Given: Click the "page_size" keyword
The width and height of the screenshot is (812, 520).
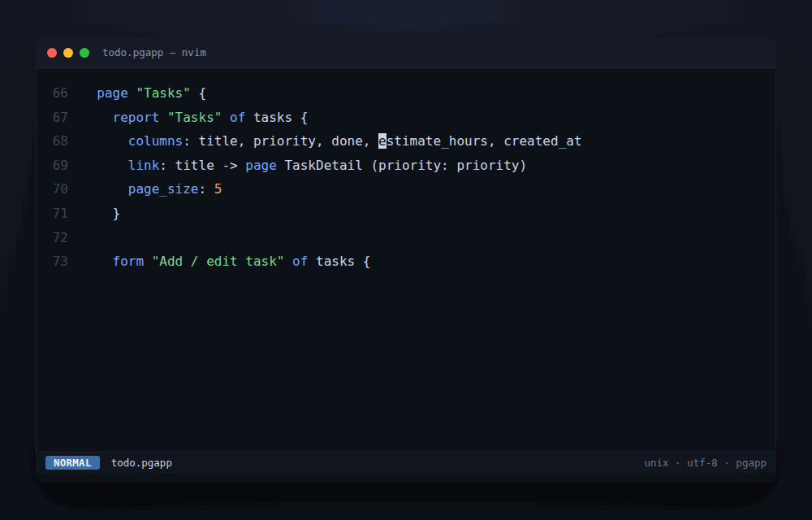Looking at the screenshot, I should [163, 189].
